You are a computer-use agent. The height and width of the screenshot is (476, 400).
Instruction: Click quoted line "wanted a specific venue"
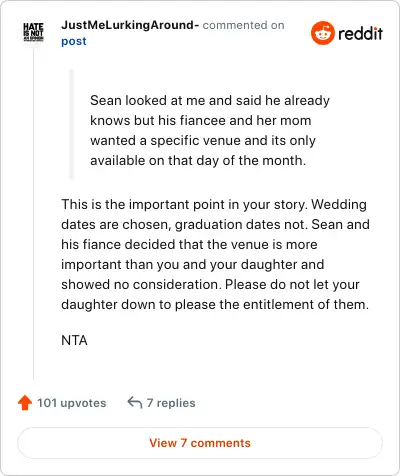(203, 140)
